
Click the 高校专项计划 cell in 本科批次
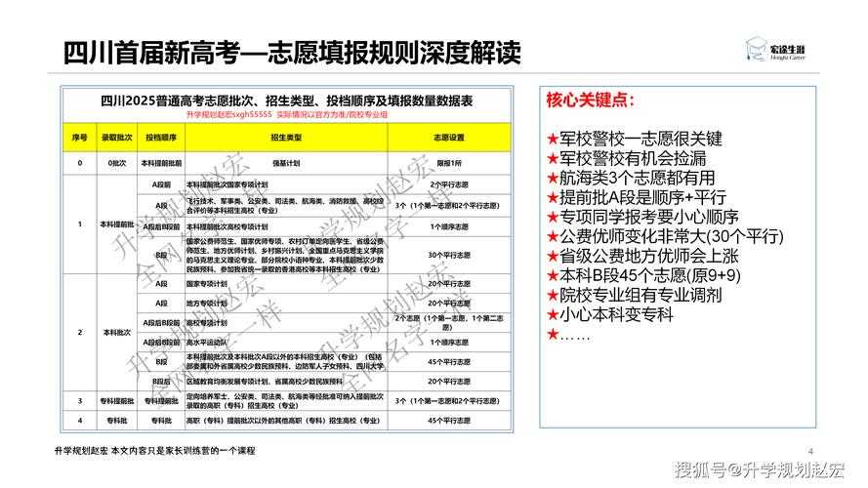pyautogui.click(x=286, y=322)
